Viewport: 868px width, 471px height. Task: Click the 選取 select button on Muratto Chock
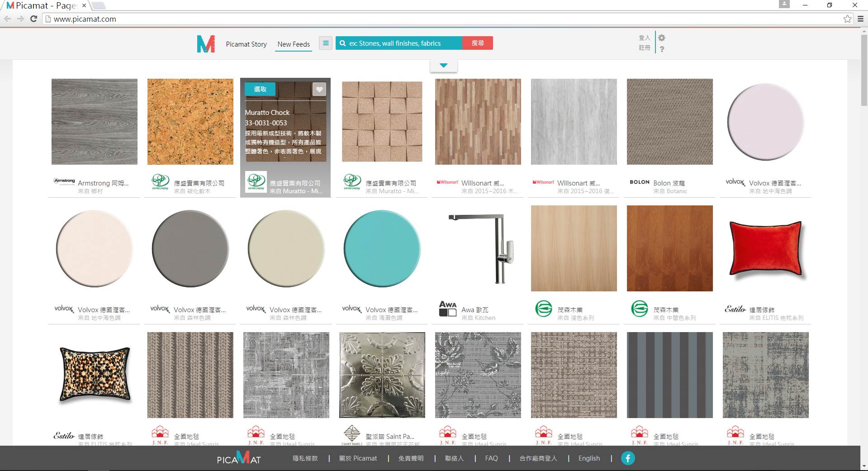click(260, 89)
